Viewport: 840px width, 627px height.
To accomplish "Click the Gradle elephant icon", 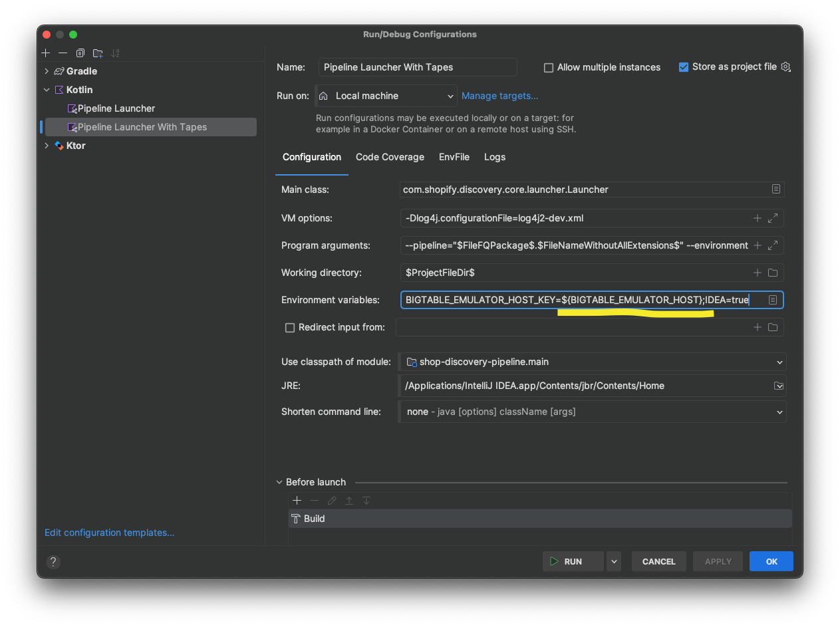I will click(59, 71).
